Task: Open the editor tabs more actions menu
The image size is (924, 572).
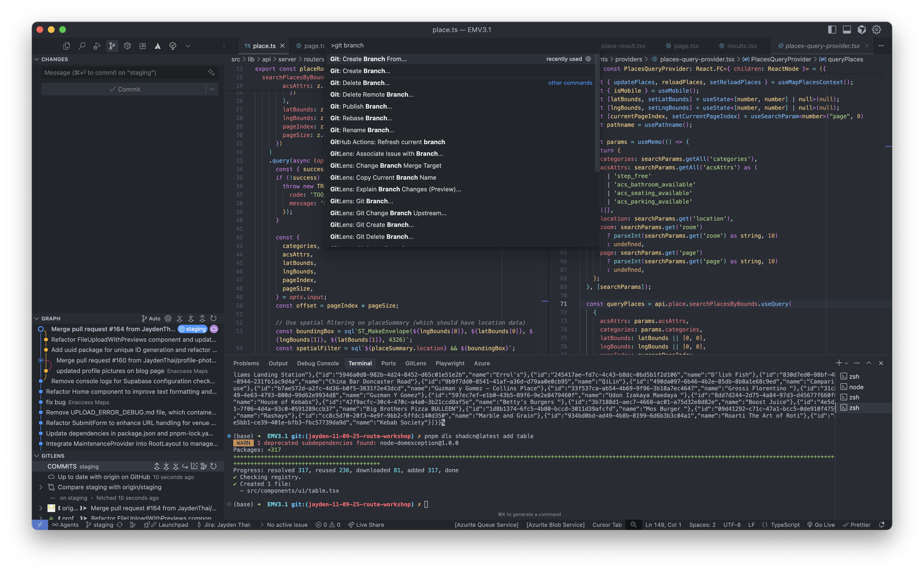Action: [881, 46]
